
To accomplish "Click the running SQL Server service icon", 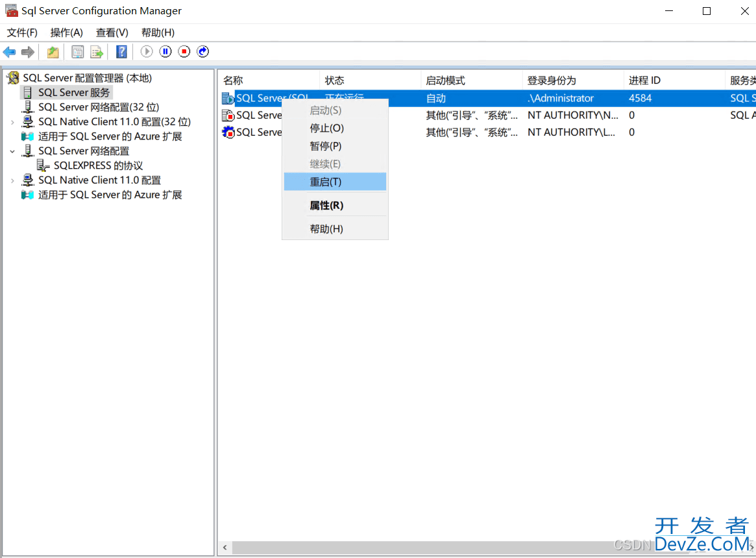I will [228, 99].
